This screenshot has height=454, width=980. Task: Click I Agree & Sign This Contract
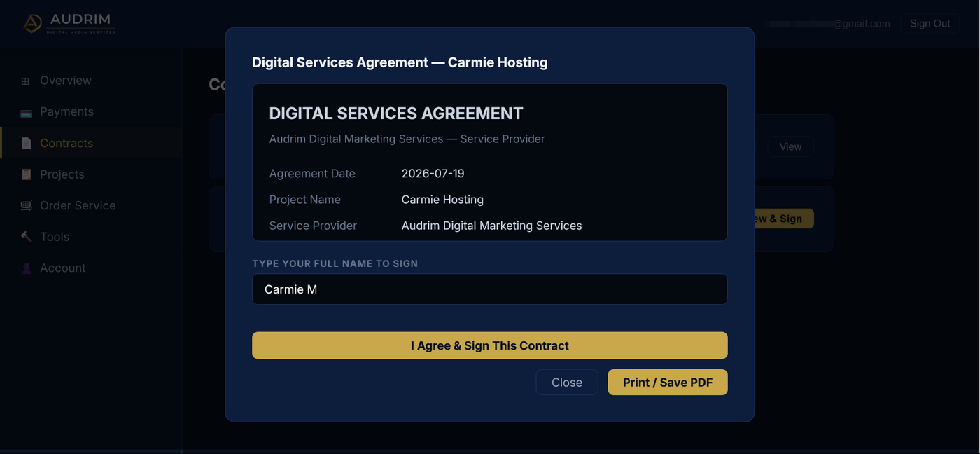click(x=490, y=345)
